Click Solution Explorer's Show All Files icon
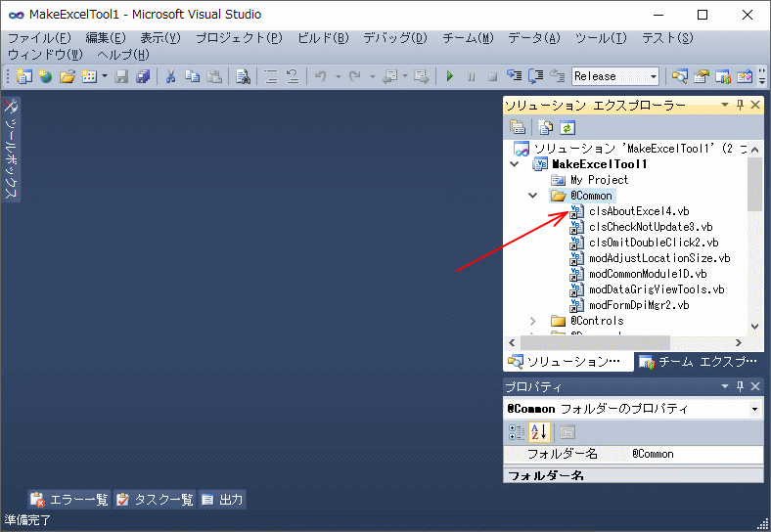This screenshot has width=771, height=532. coord(545,127)
